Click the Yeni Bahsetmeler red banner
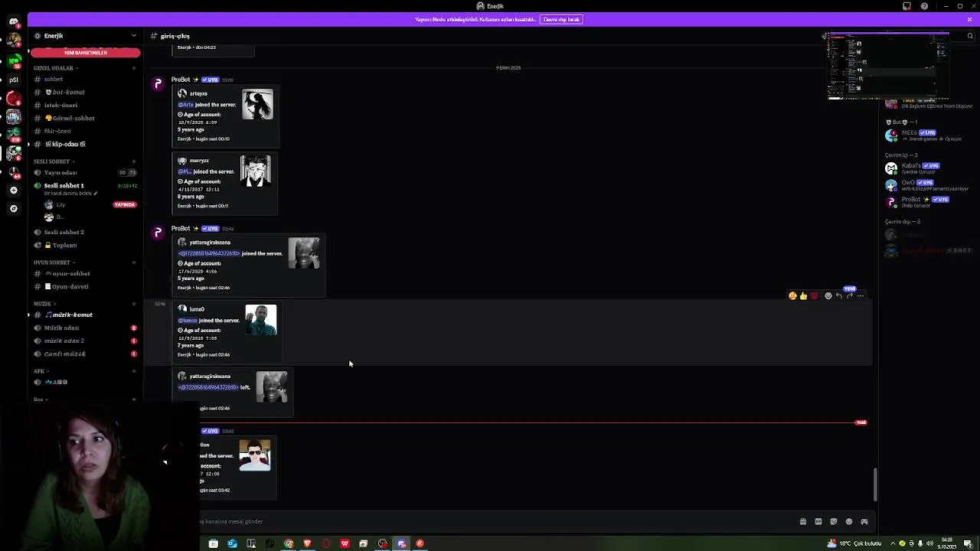Image resolution: width=980 pixels, height=551 pixels. coord(85,53)
